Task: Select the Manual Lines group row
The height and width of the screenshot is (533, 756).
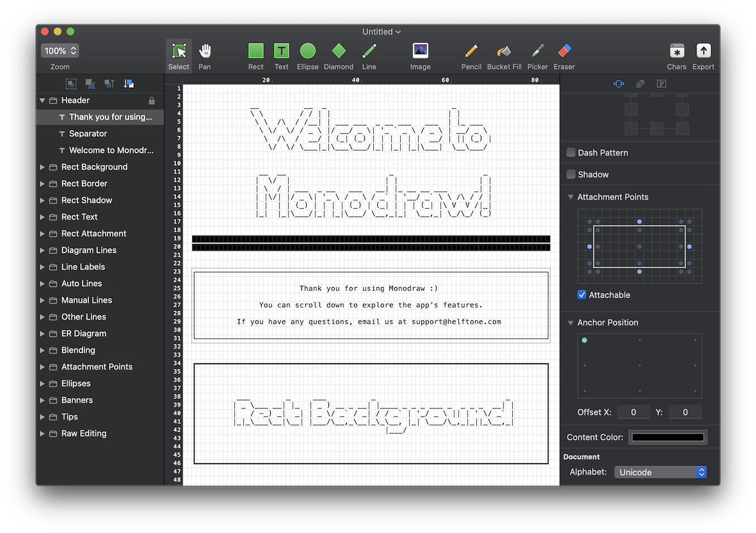Action: [100, 300]
